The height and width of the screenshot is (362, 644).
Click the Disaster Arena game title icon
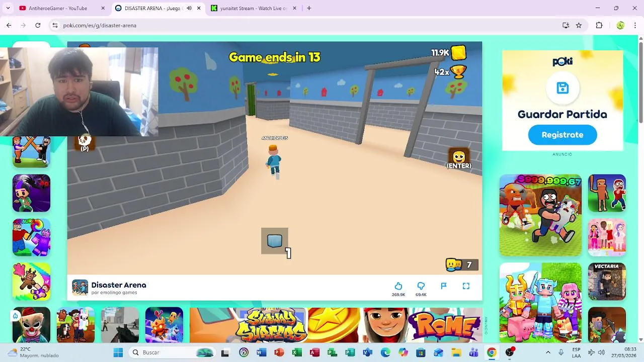tap(80, 287)
